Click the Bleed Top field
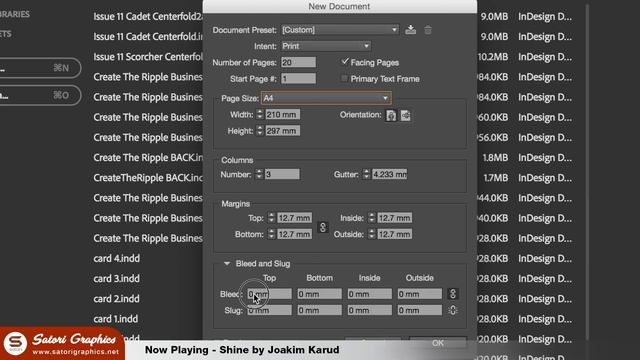The width and height of the screenshot is (640, 360). pyautogui.click(x=269, y=294)
